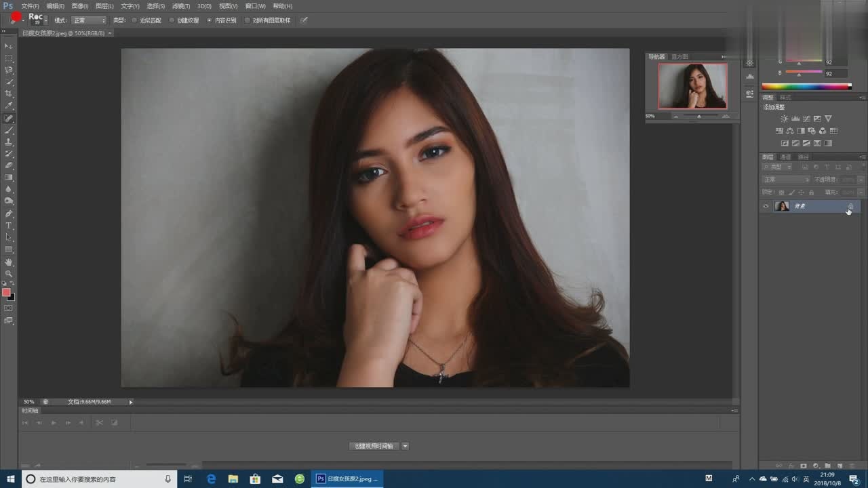Add a Color Balance adjustment
Image resolution: width=868 pixels, height=488 pixels.
[790, 131]
